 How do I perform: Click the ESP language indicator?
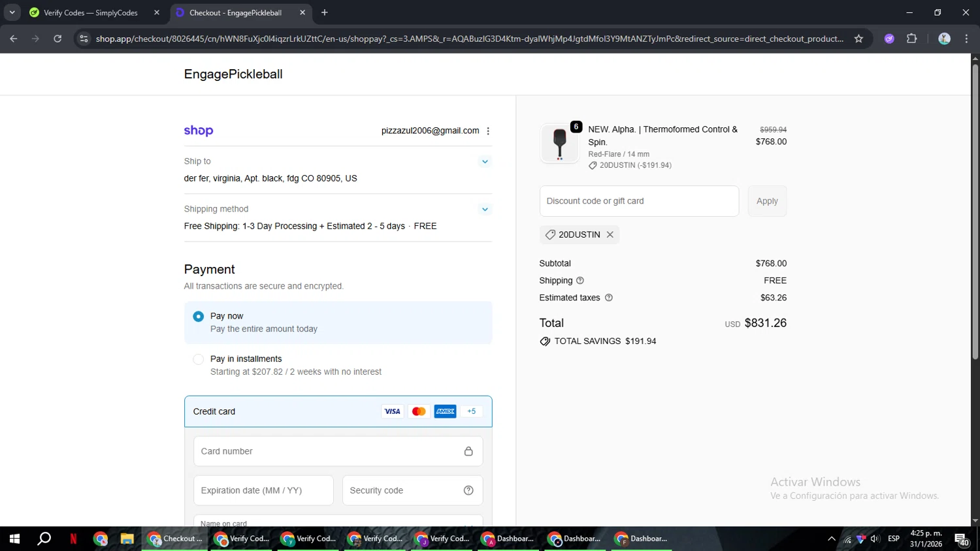(x=894, y=539)
